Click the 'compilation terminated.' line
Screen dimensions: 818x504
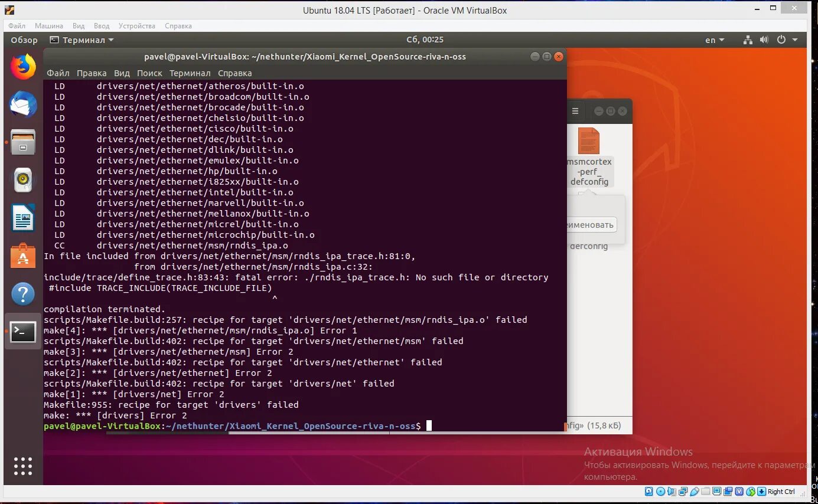(105, 309)
